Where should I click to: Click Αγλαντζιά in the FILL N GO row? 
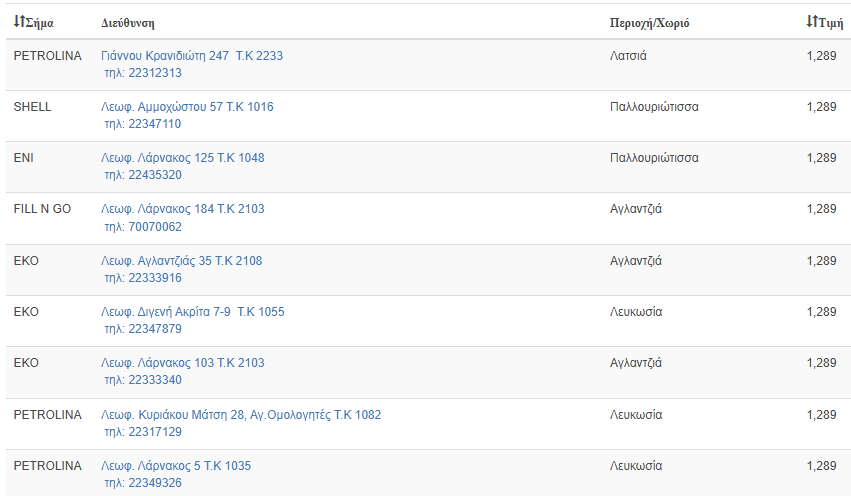[636, 209]
